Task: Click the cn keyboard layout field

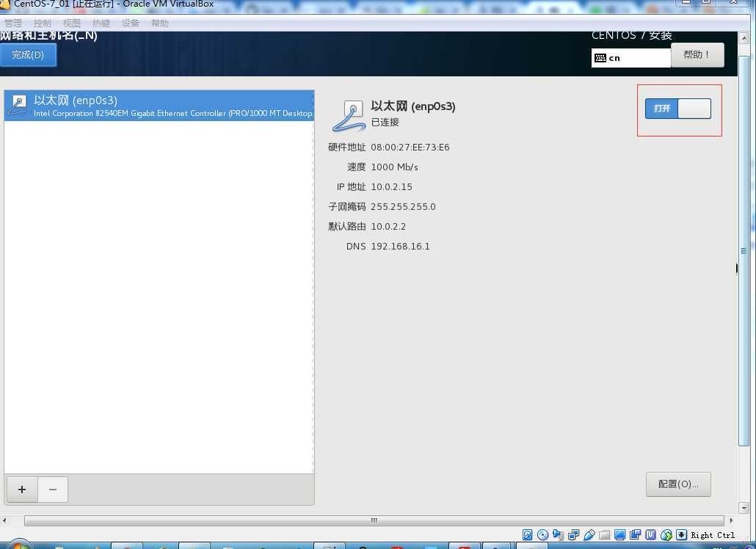Action: point(631,58)
